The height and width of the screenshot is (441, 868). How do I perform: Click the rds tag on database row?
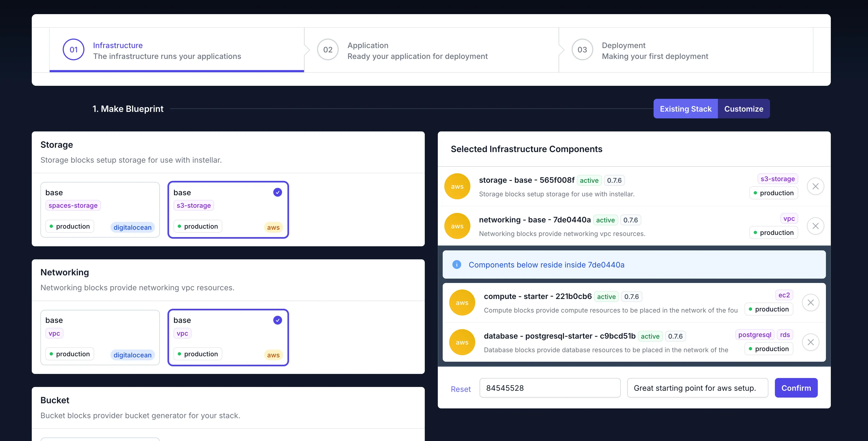[x=785, y=335]
